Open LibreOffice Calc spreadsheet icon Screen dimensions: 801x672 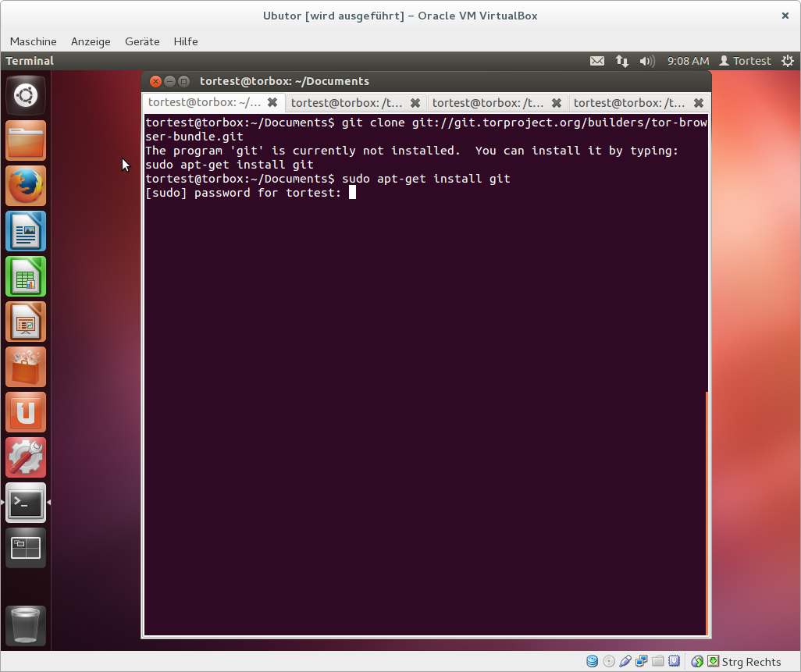(x=26, y=276)
